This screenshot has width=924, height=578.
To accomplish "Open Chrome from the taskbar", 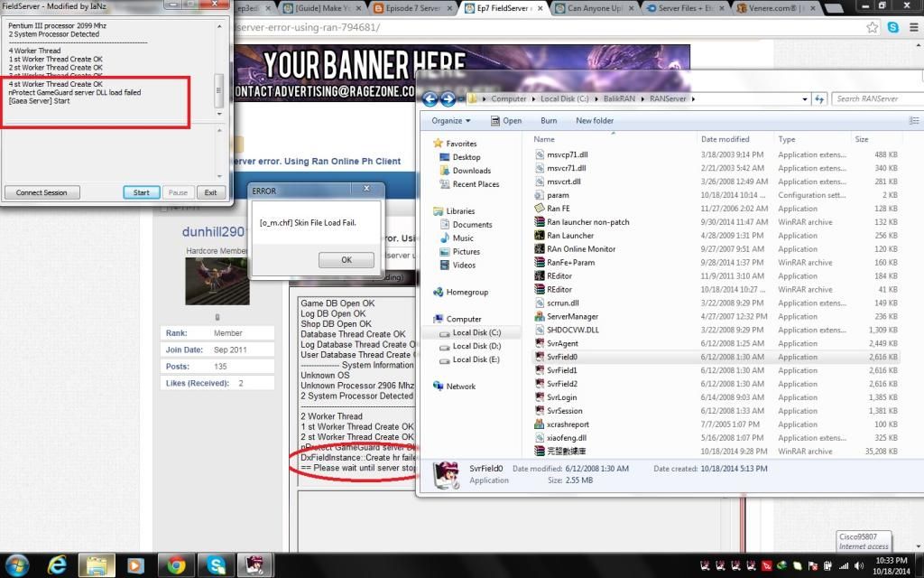I will tap(177, 564).
